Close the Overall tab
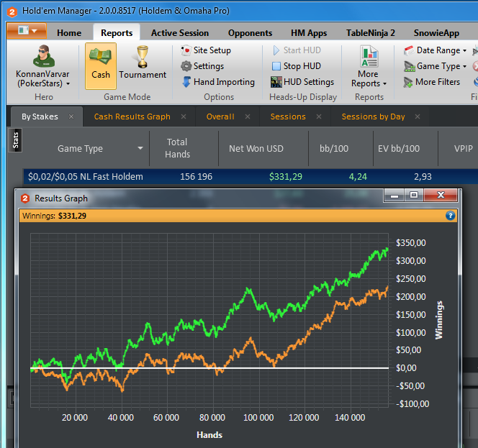This screenshot has height=448, width=478. pyautogui.click(x=248, y=116)
